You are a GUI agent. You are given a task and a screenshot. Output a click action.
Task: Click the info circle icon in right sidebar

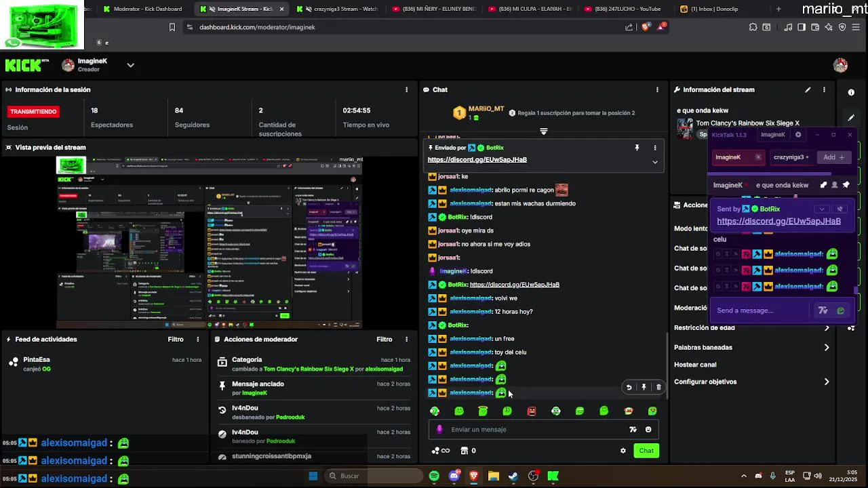point(851,92)
